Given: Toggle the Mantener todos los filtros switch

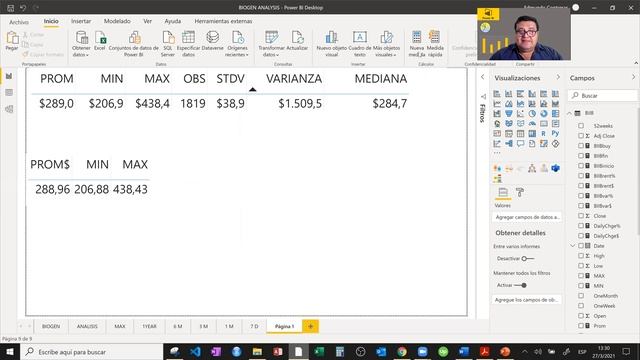Looking at the screenshot, I should [520, 285].
